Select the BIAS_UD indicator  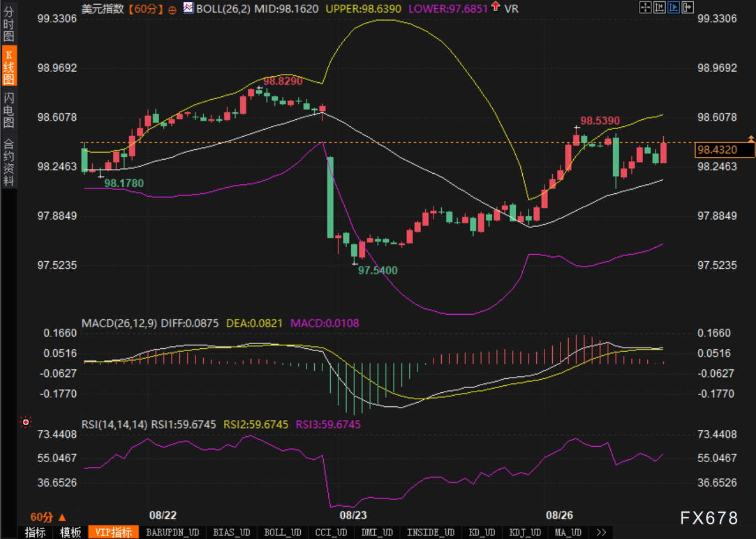tap(231, 533)
